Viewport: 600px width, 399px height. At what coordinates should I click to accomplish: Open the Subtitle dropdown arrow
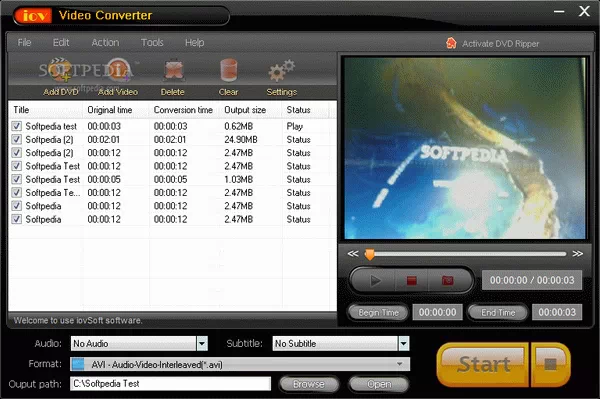(404, 344)
